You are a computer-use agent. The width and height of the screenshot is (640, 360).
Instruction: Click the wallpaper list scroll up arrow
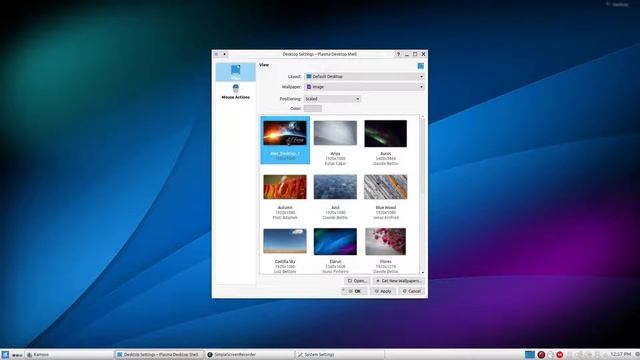pos(422,117)
